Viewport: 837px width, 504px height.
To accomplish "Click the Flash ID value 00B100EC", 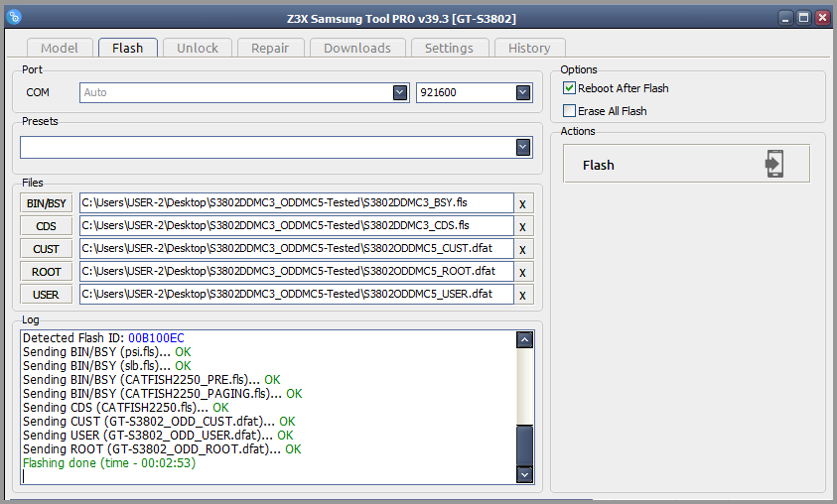I will pos(156,338).
